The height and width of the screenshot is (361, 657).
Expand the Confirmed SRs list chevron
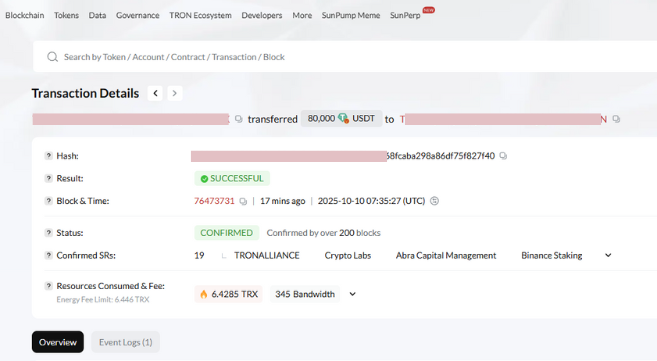pos(608,255)
